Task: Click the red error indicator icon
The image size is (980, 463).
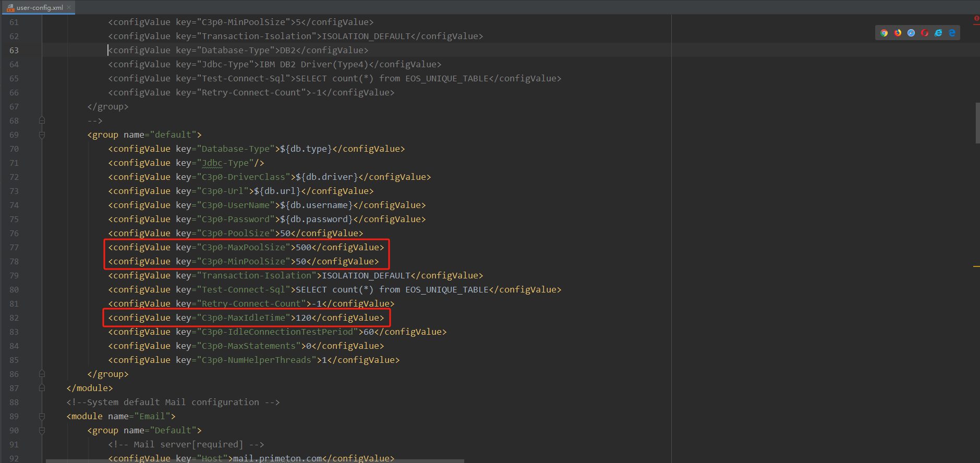Action: pos(976,18)
